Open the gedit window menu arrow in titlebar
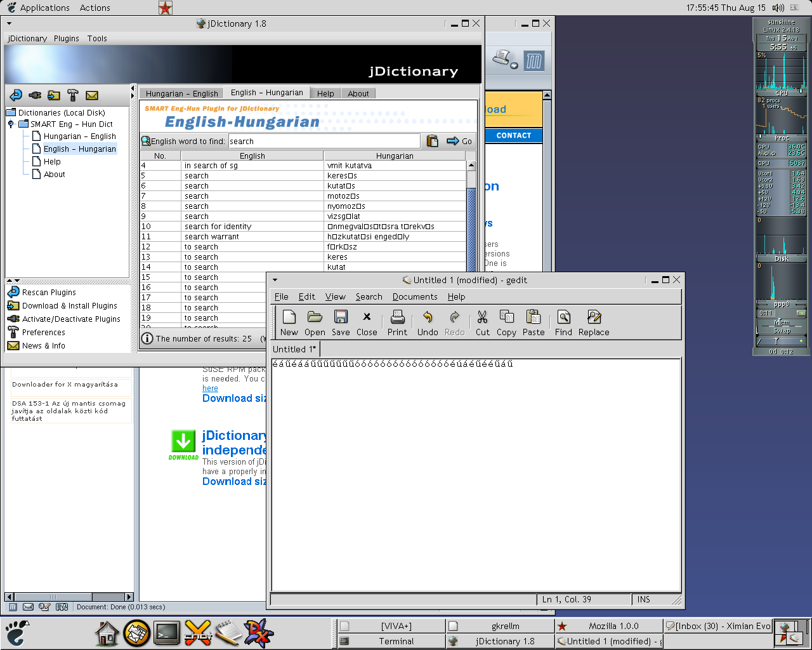This screenshot has width=812, height=650. coord(275,280)
